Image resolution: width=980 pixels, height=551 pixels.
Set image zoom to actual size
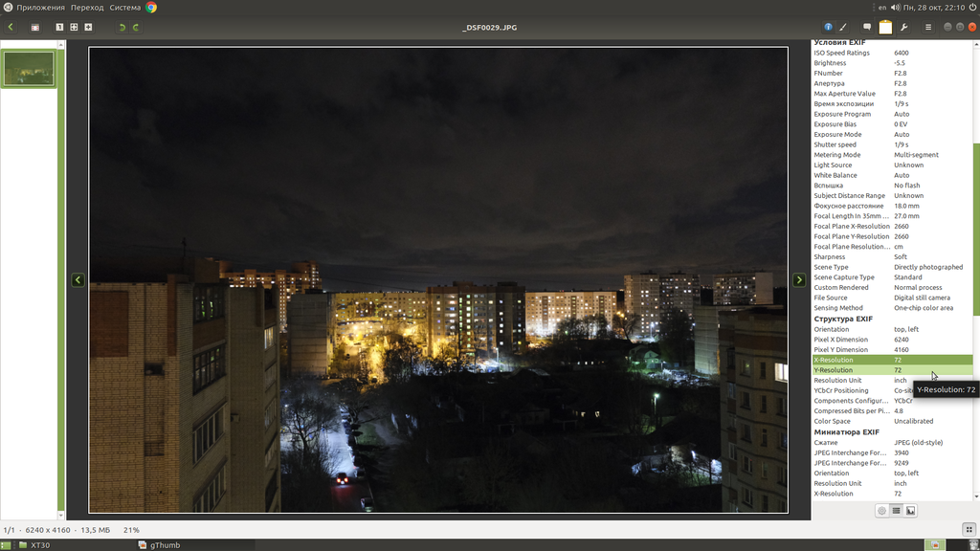[x=59, y=27]
